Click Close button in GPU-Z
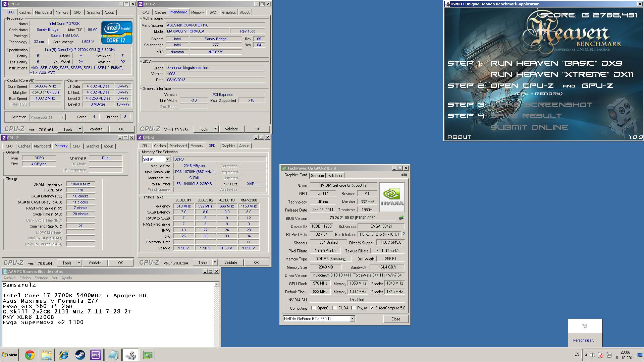This screenshot has width=644, height=362. tap(396, 319)
